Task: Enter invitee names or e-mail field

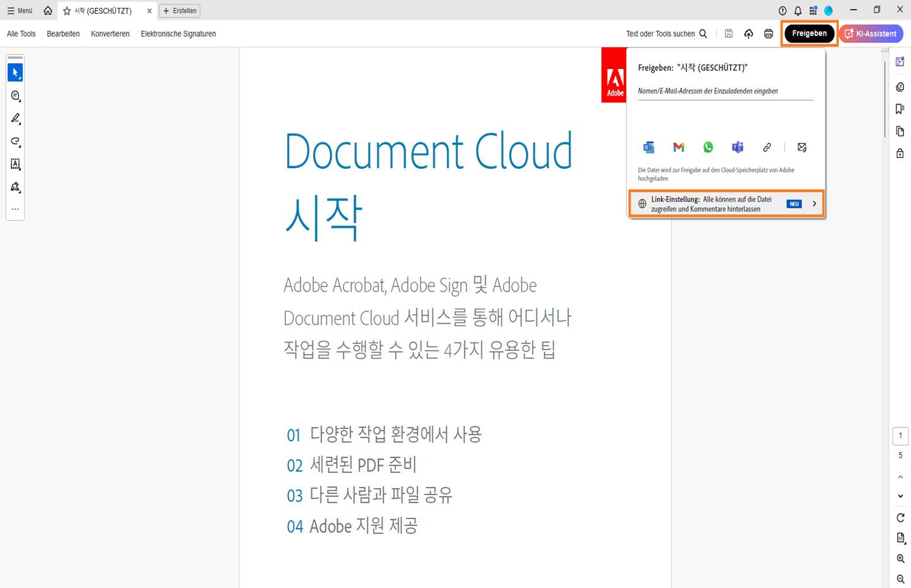Action: point(726,91)
